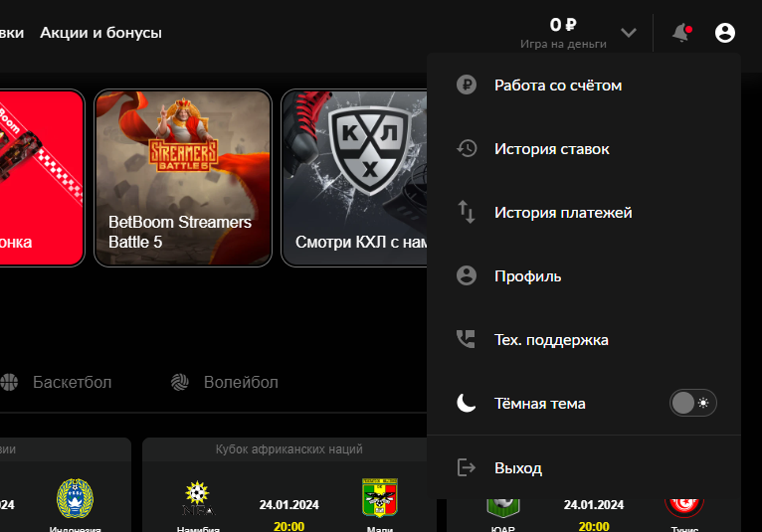
Task: Click the 0 ₽ balance amount
Action: pyautogui.click(x=563, y=24)
